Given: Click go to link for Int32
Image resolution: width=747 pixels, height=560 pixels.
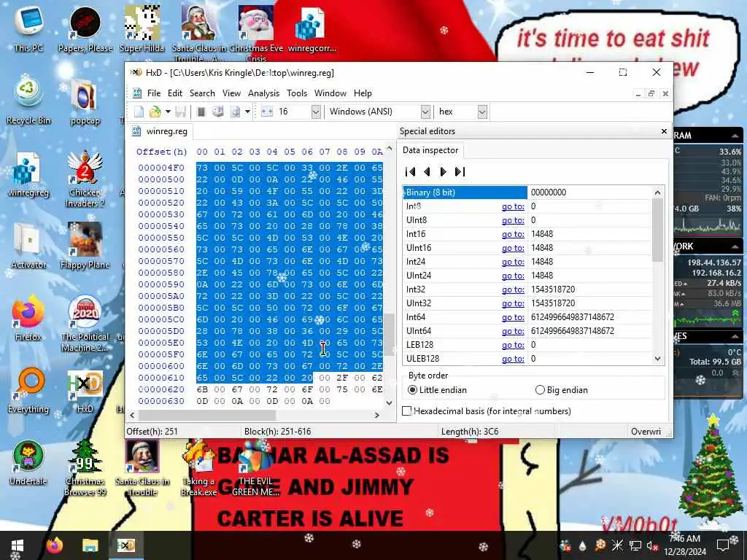Looking at the screenshot, I should tap(513, 289).
